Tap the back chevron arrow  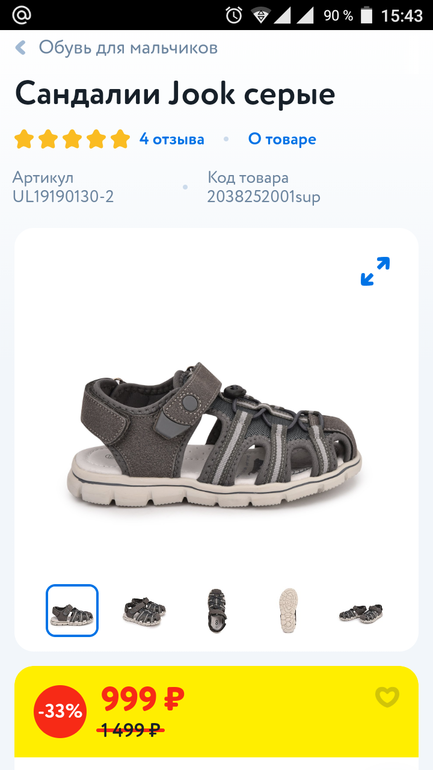pyautogui.click(x=20, y=48)
